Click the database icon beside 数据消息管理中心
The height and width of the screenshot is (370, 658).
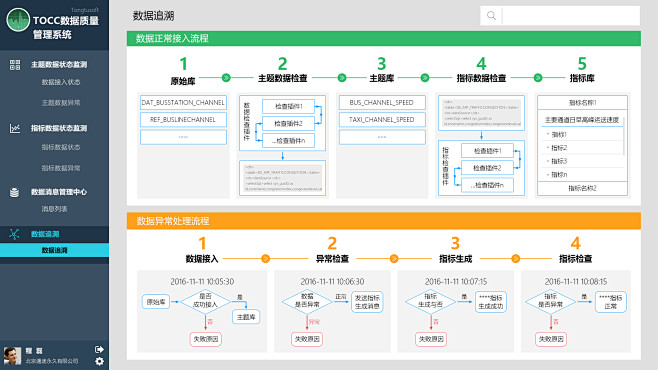pyautogui.click(x=14, y=192)
